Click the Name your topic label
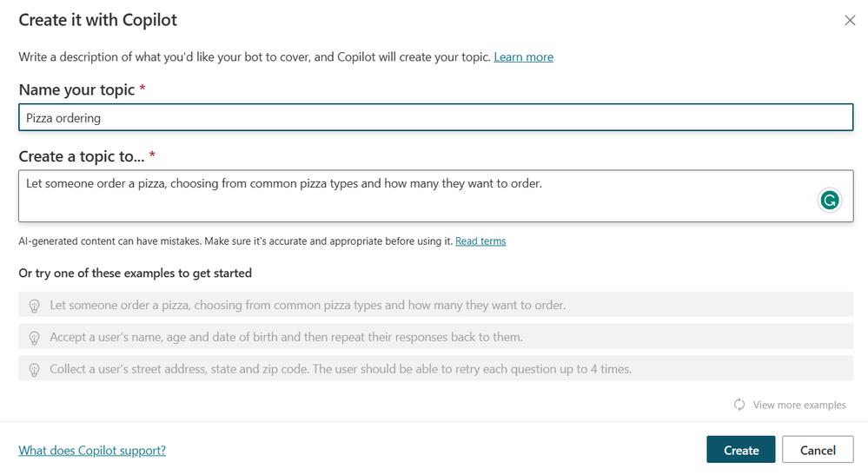Screen dimensions: 868x475 pos(76,90)
